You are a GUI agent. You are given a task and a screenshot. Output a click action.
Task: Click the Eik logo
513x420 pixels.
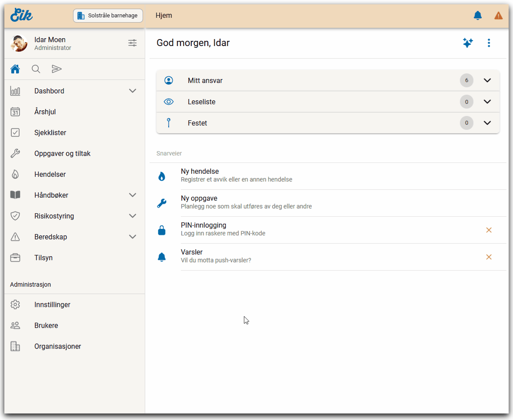tap(22, 15)
